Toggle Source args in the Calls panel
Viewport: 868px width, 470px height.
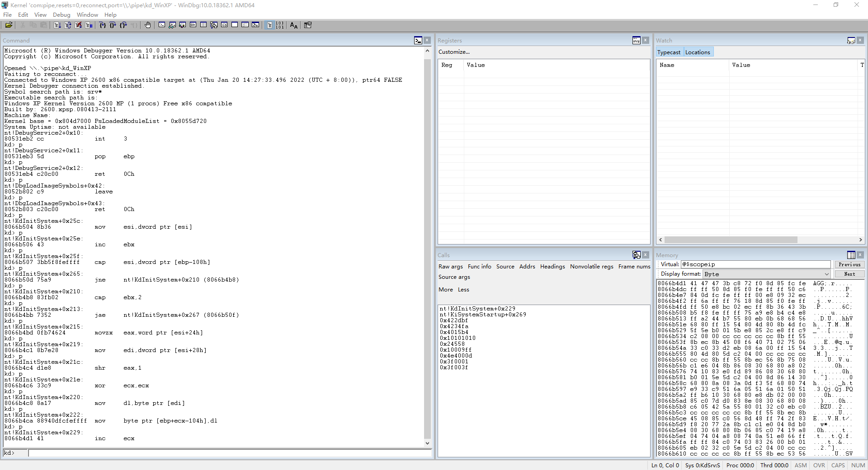click(x=454, y=277)
